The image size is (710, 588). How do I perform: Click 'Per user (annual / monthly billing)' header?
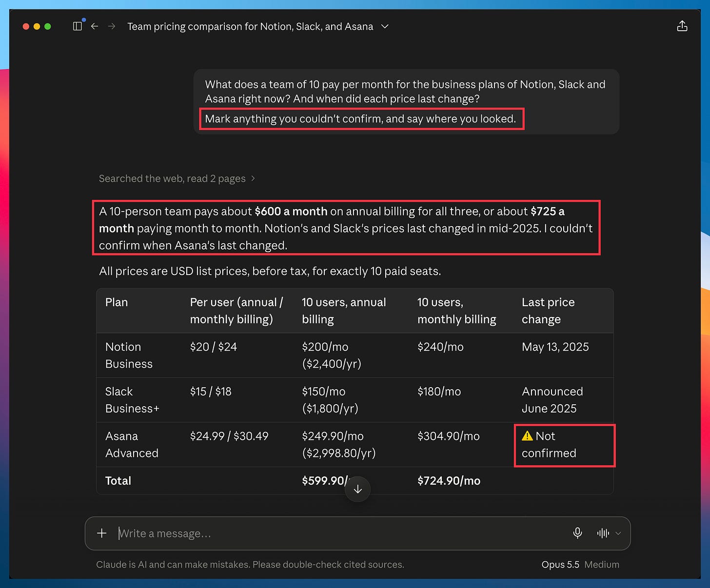click(x=237, y=311)
